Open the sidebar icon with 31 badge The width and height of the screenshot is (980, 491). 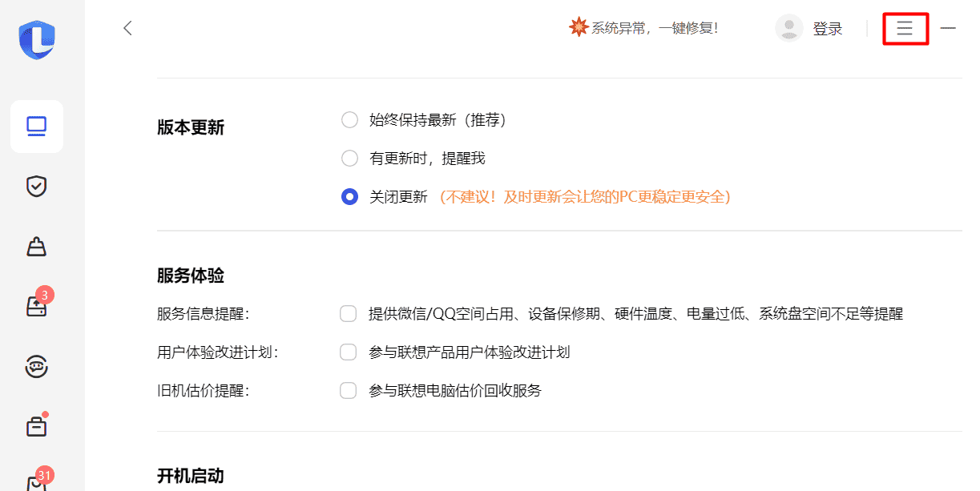pos(37,483)
